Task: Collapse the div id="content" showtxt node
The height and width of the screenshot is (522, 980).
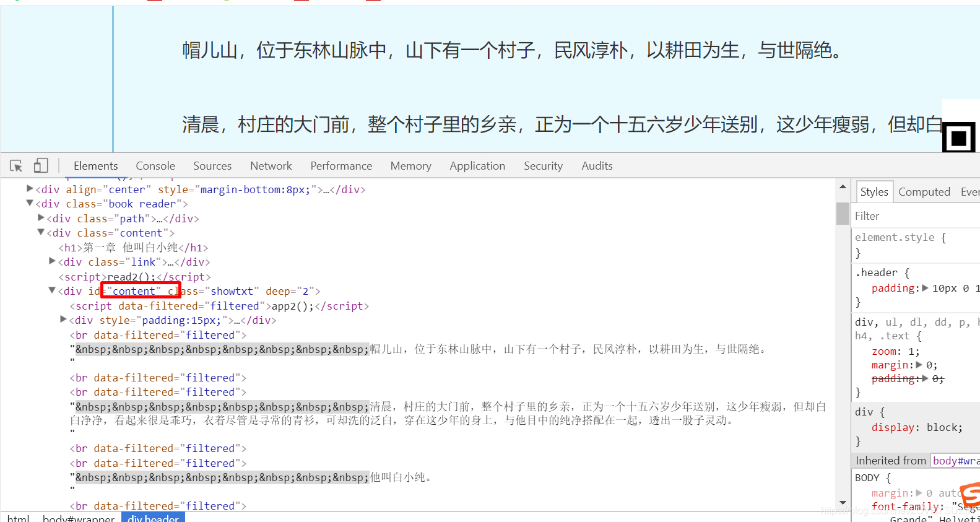Action: pyautogui.click(x=52, y=290)
